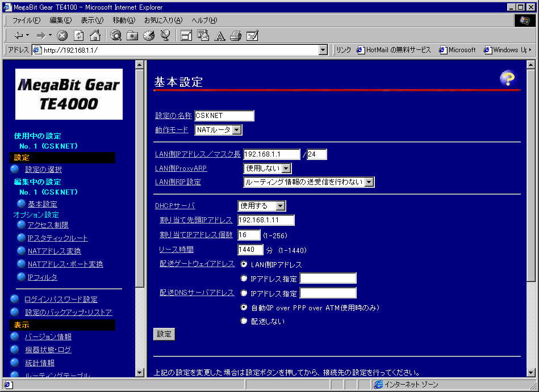Image resolution: width=539 pixels, height=392 pixels.
Task: Open the yellow question mark help icon
Action: pos(508,78)
